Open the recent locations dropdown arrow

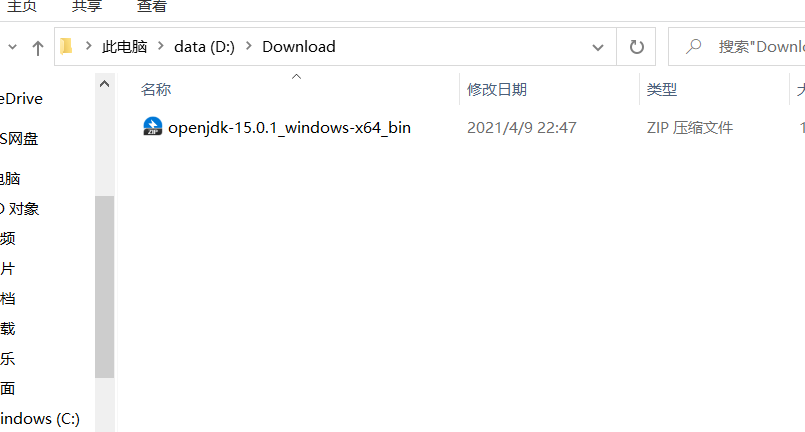click(13, 47)
